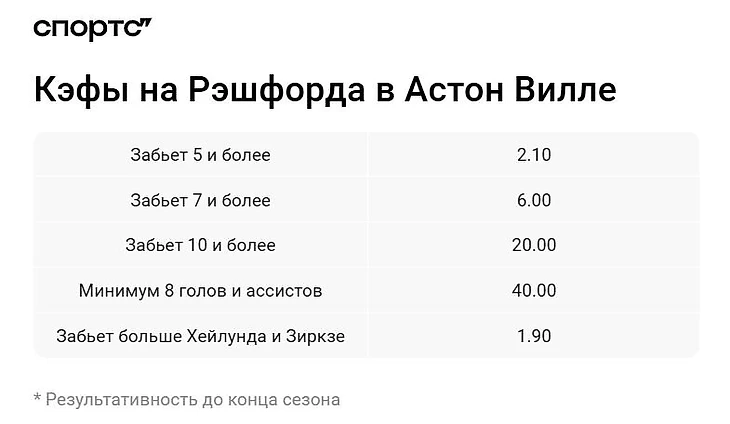Image resolution: width=730 pixels, height=424 pixels.
Task: Click the Спортс logo
Action: tap(92, 29)
